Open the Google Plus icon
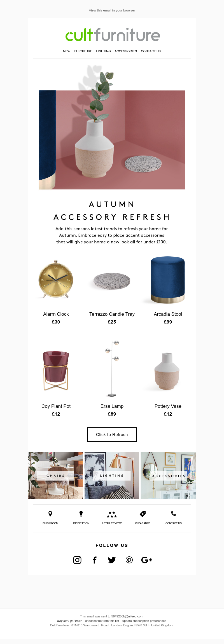This screenshot has width=224, height=644. click(147, 560)
